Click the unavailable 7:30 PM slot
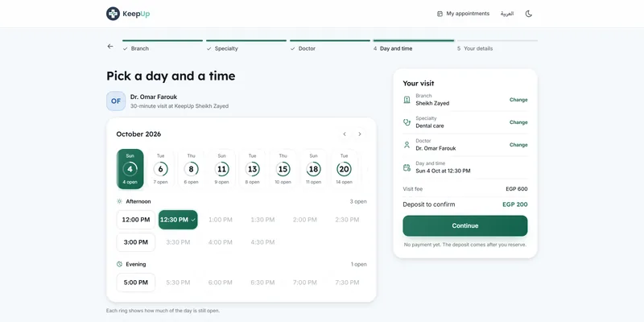The image size is (644, 322). coord(347,283)
